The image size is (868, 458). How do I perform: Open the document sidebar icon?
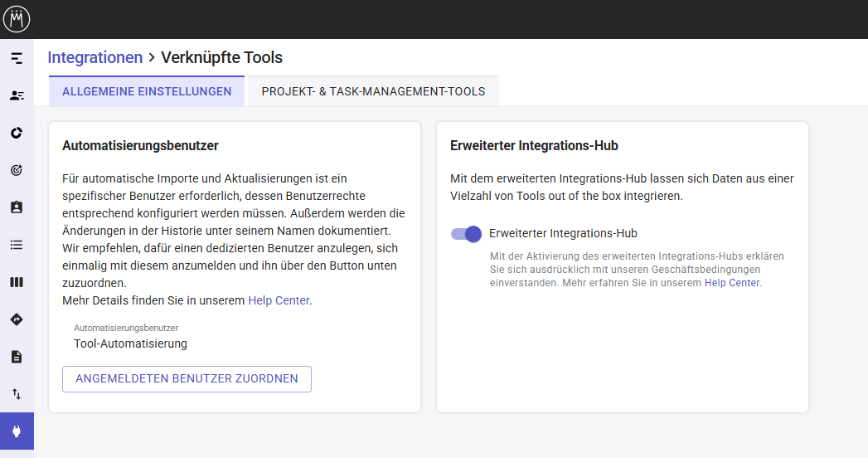pos(17,357)
